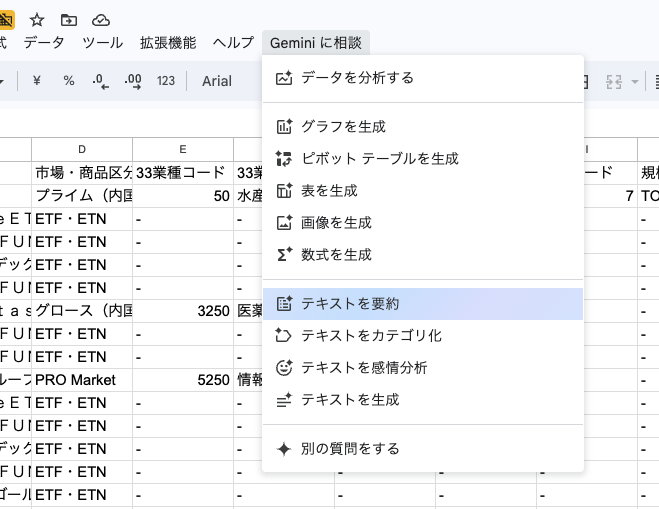Click the プライム（内国 cell
Viewport: 659px width, 509px height.
82,195
